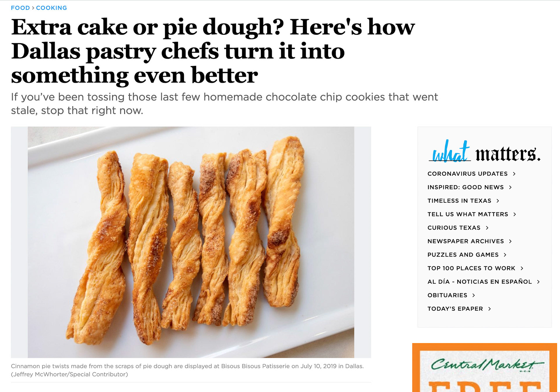Select the COOKING breadcrumb item
The image size is (560, 392).
click(x=51, y=8)
